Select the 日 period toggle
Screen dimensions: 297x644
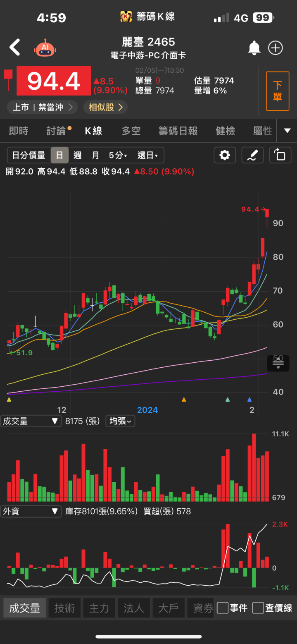click(x=59, y=155)
